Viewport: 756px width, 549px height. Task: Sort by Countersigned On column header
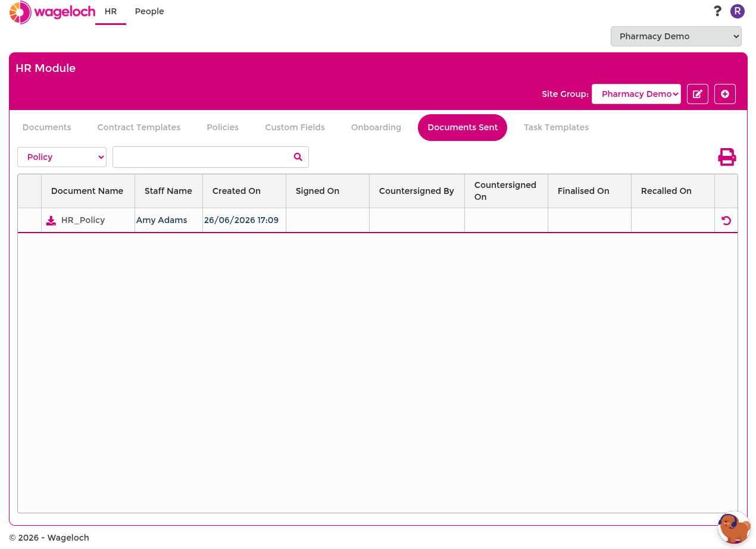(x=507, y=191)
